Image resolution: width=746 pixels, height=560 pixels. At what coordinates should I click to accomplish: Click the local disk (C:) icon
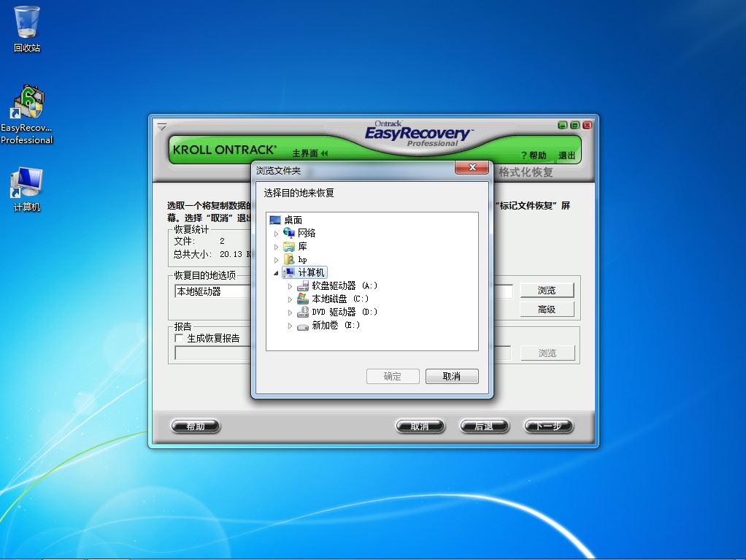pyautogui.click(x=303, y=299)
